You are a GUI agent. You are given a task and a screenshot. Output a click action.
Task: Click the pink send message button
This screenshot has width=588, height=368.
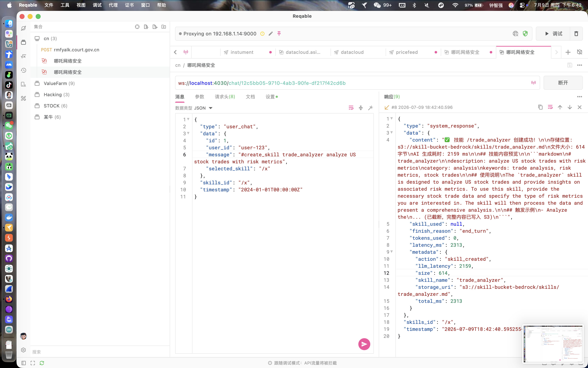click(x=364, y=344)
